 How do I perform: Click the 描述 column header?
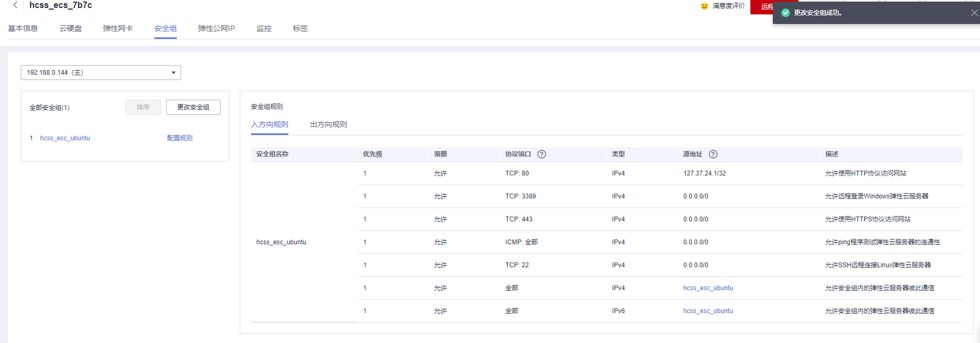[832, 154]
